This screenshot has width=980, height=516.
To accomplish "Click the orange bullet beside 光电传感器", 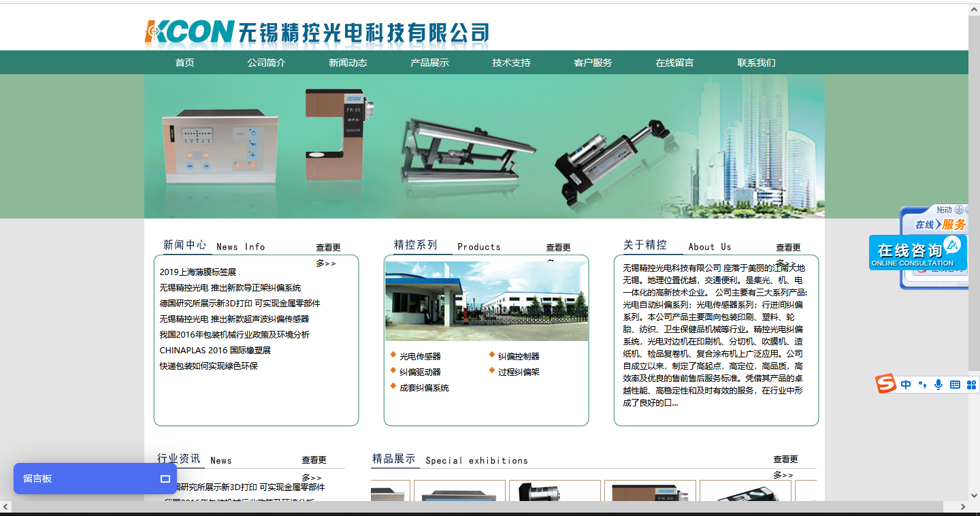I will click(x=393, y=354).
